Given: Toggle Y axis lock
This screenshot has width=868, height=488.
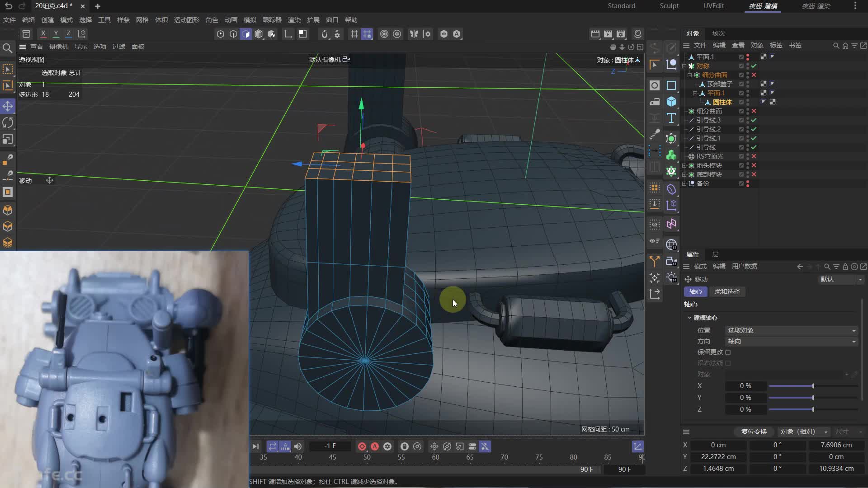Looking at the screenshot, I should [x=56, y=33].
